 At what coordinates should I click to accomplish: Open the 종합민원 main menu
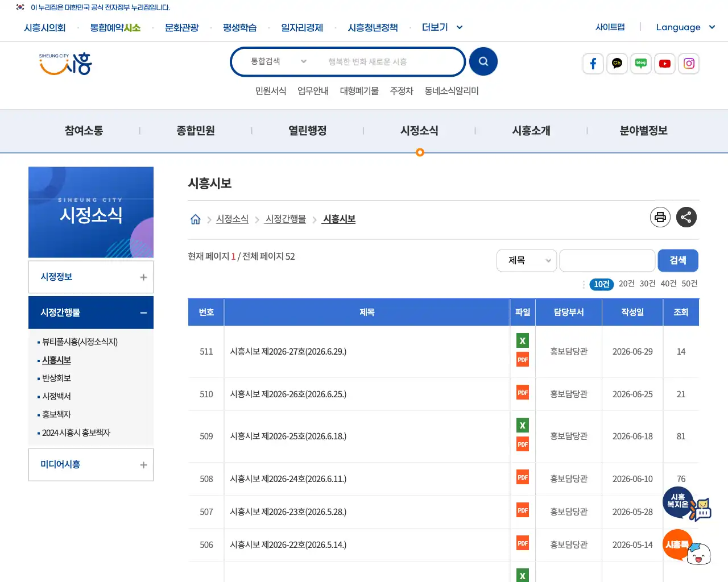(196, 131)
